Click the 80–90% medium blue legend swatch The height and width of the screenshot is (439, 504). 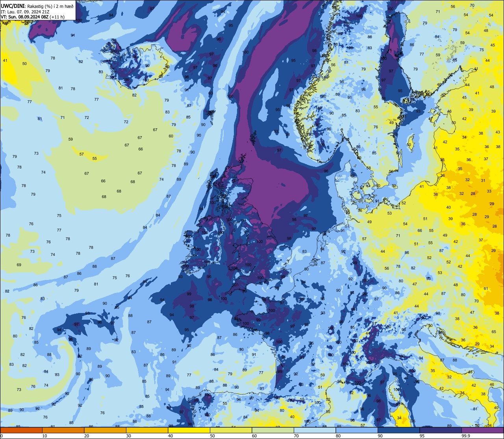pyautogui.click(x=357, y=430)
